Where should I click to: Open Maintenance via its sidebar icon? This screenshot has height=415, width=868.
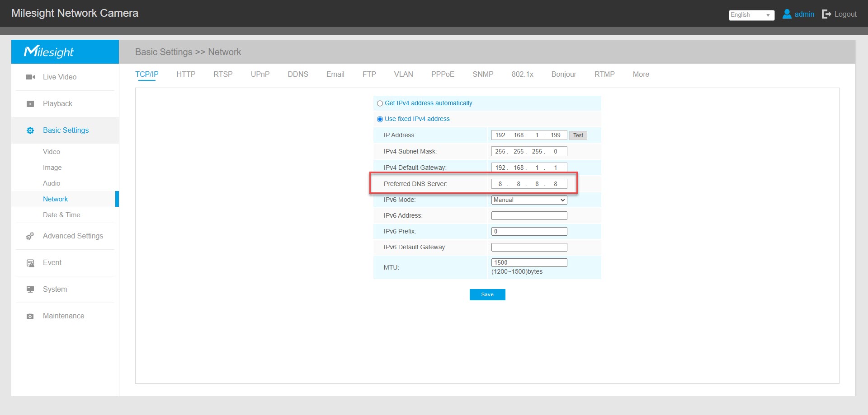(30, 316)
